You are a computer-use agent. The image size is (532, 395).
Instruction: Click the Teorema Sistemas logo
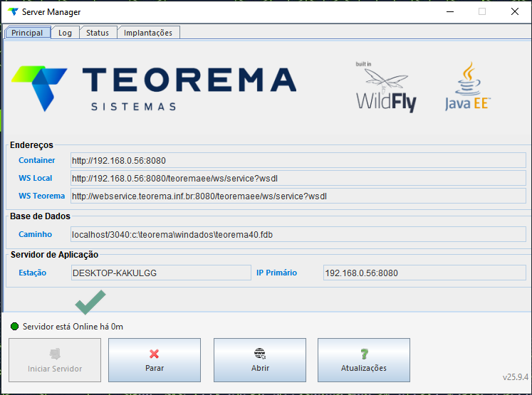154,88
